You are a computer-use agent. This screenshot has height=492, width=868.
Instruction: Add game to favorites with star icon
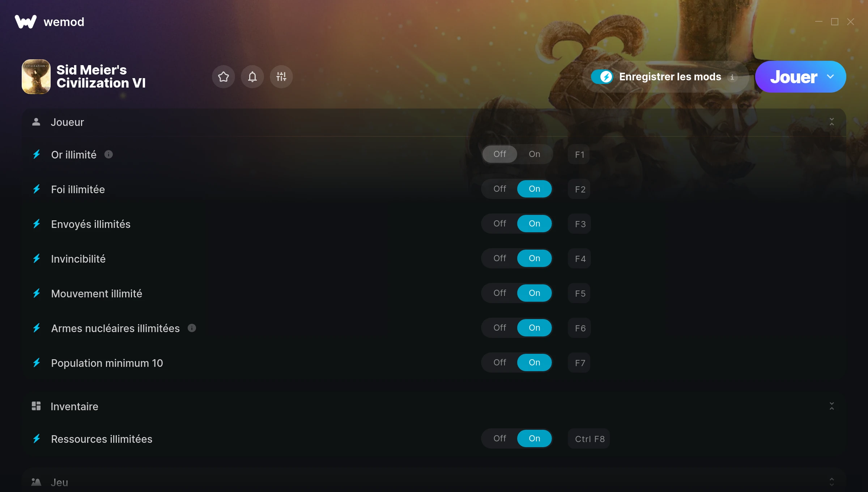point(224,77)
